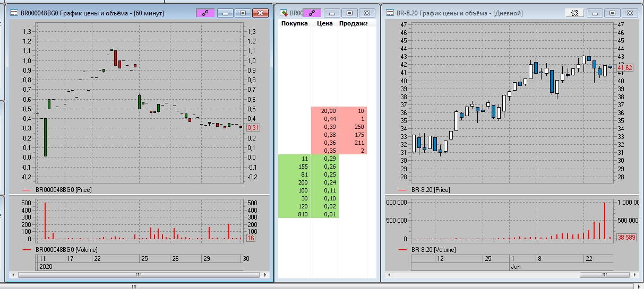The width and height of the screenshot is (644, 289).
Task: Click the last price marker 41,62 on daily chart
Action: point(625,67)
